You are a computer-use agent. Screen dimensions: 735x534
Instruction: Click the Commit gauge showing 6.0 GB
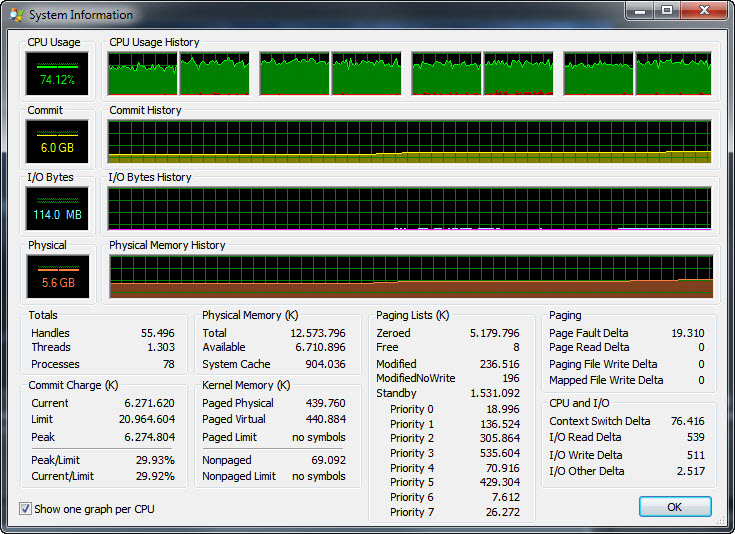[x=57, y=141]
